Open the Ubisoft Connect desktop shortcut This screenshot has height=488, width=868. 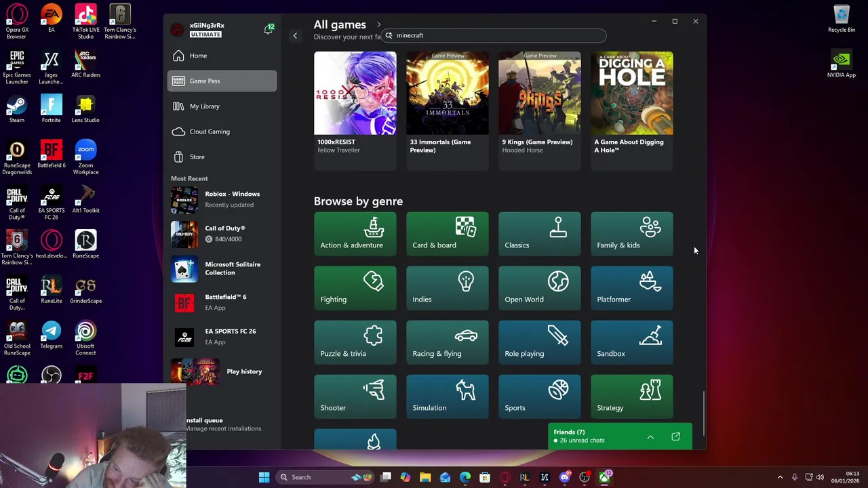point(85,338)
